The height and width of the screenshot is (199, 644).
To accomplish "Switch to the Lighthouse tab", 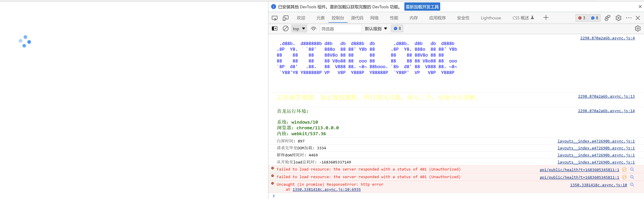I will (x=491, y=18).
